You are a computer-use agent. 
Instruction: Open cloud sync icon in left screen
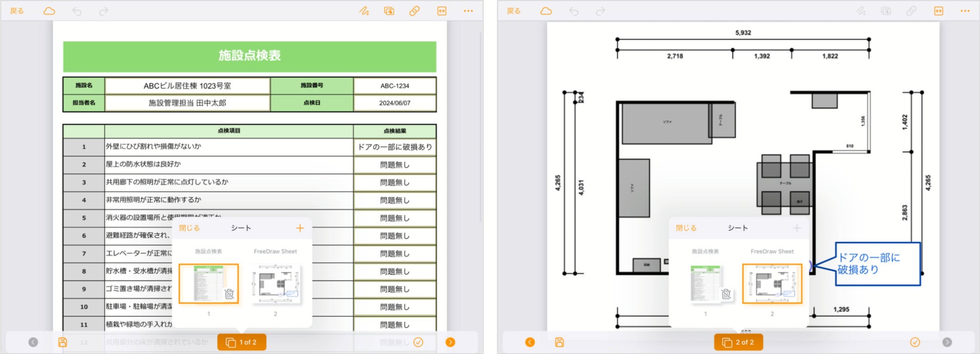point(49,11)
